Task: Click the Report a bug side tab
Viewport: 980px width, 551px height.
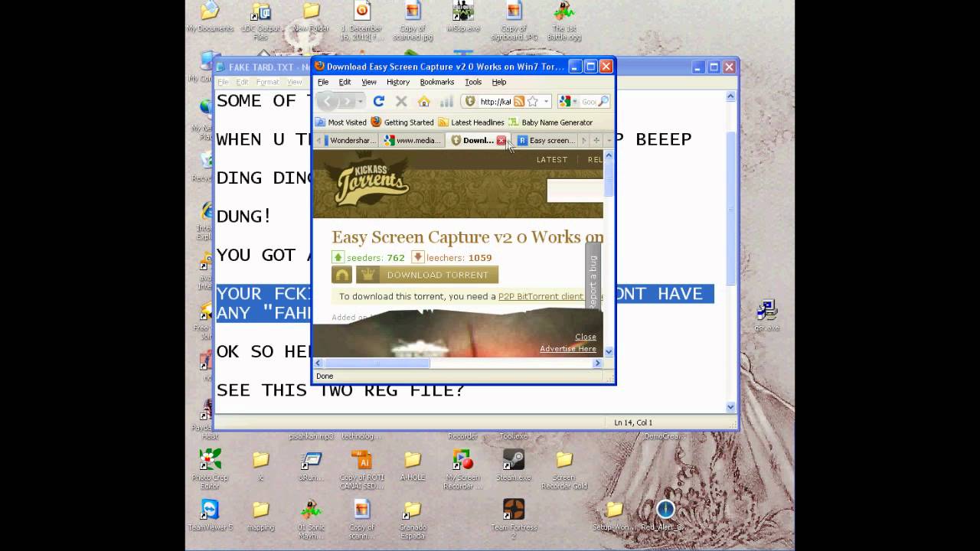Action: click(x=592, y=277)
